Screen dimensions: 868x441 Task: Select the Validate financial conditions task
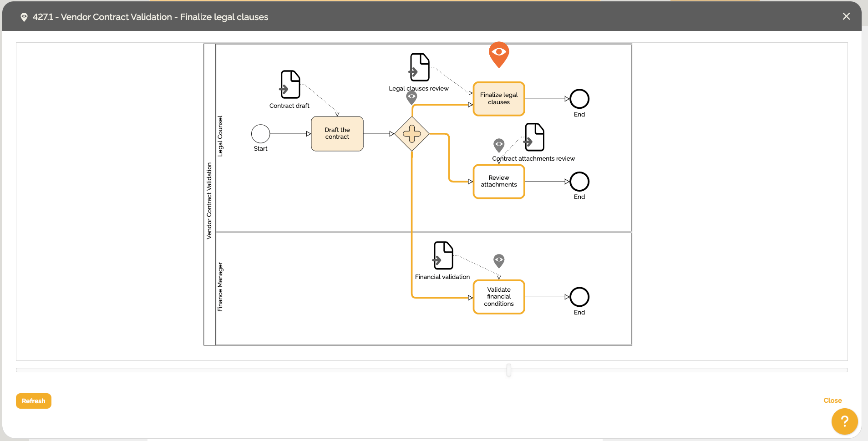pos(499,297)
